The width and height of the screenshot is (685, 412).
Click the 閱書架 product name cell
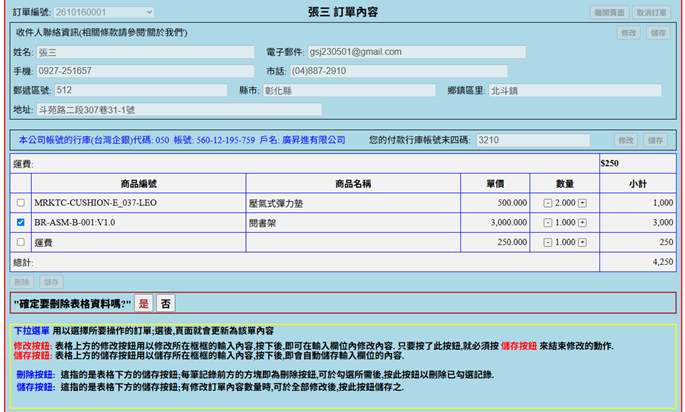tap(353, 223)
